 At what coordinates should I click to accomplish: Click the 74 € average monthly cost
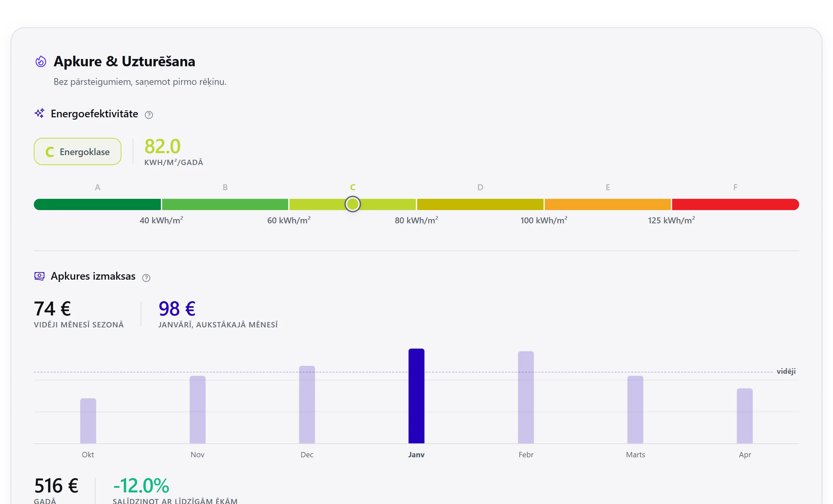click(52, 308)
